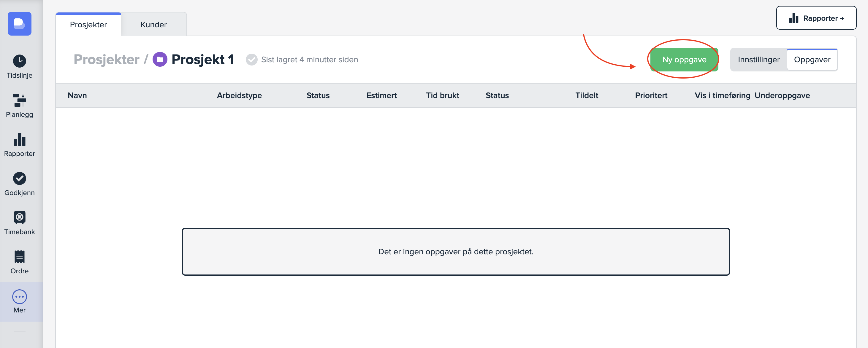Select the Innstillinger view toggle
This screenshot has height=348, width=868.
coord(758,60)
